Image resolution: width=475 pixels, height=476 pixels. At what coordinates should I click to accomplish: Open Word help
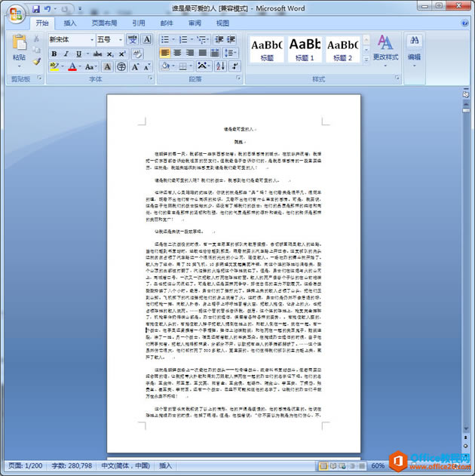[464, 23]
